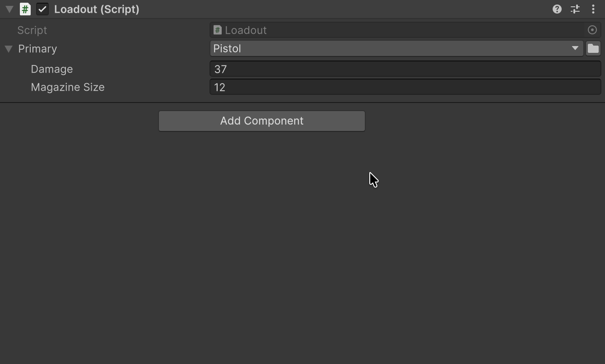Select the Primary property label

pos(37,49)
